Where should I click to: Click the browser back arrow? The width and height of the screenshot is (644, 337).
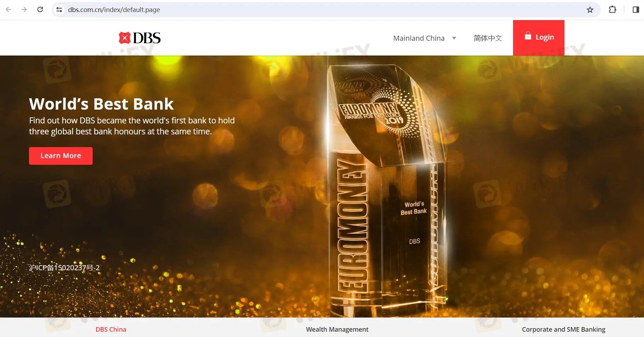point(8,10)
